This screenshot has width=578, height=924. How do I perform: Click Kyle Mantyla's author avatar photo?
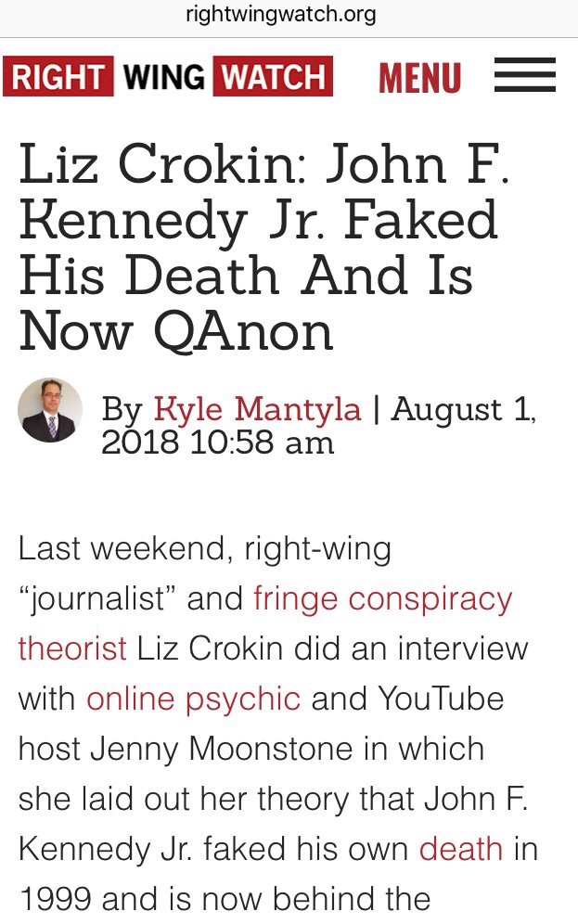click(x=50, y=410)
